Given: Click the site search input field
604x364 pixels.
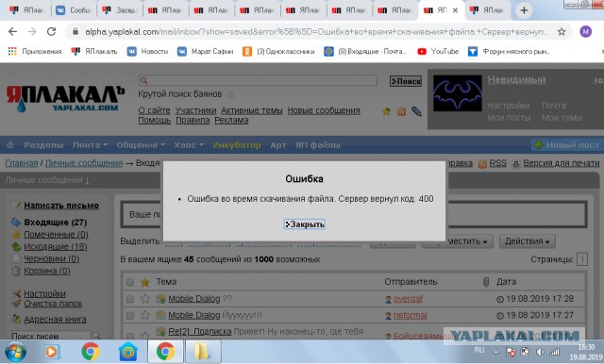Looking at the screenshot, I should coord(258,80).
